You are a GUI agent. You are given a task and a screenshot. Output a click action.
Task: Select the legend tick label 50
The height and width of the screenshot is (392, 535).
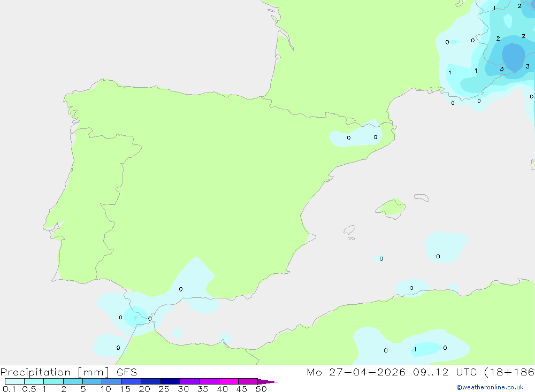(x=262, y=389)
